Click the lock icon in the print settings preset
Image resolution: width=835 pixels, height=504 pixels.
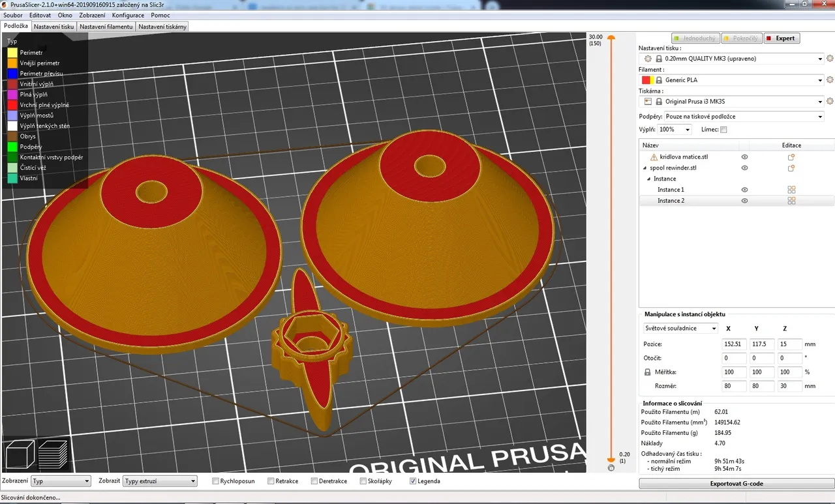tap(659, 59)
